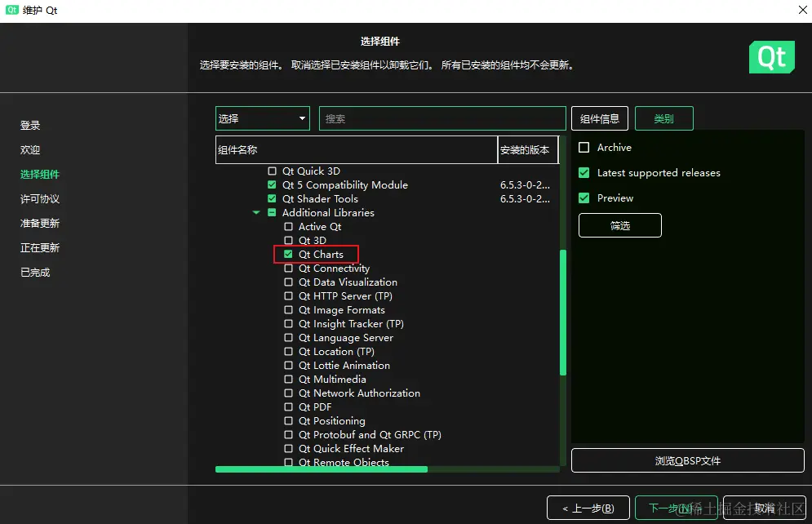Collapse the Additional Libraries tree node
This screenshot has width=812, height=524.
(255, 213)
